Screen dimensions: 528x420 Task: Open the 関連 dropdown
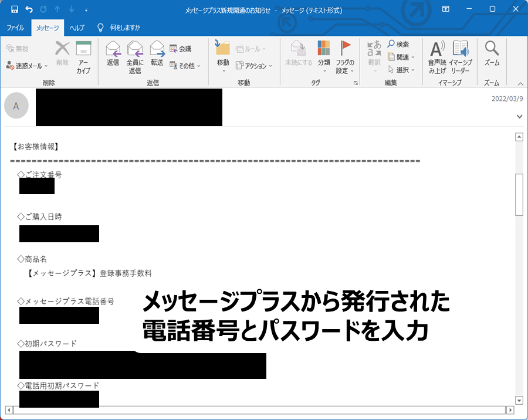coord(401,57)
